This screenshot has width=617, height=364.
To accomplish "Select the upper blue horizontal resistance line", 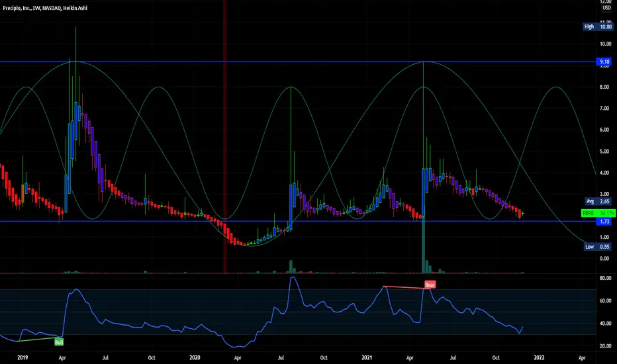I will 299,62.
